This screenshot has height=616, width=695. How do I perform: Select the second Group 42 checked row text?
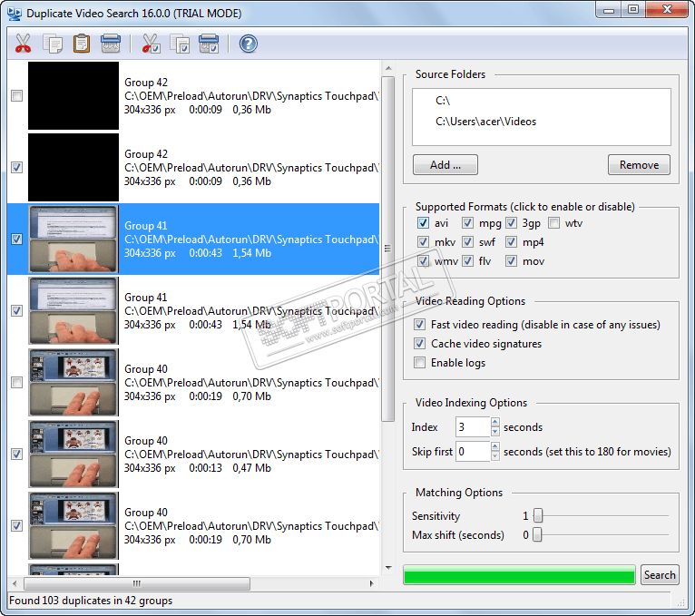(x=251, y=168)
